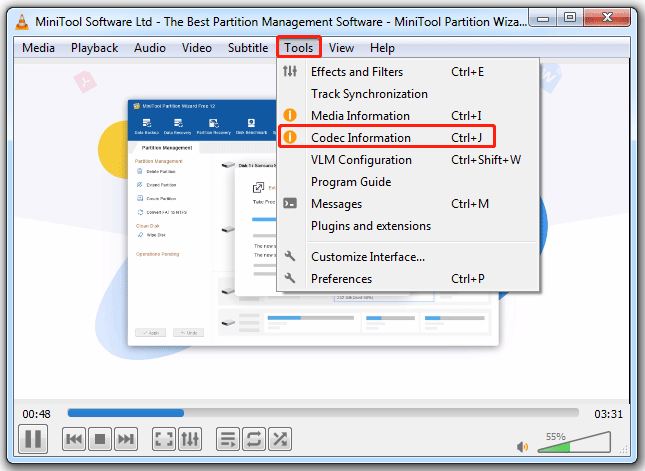The width and height of the screenshot is (645, 471).
Task: Click the Effects and Filters sliders icon
Action: point(290,72)
